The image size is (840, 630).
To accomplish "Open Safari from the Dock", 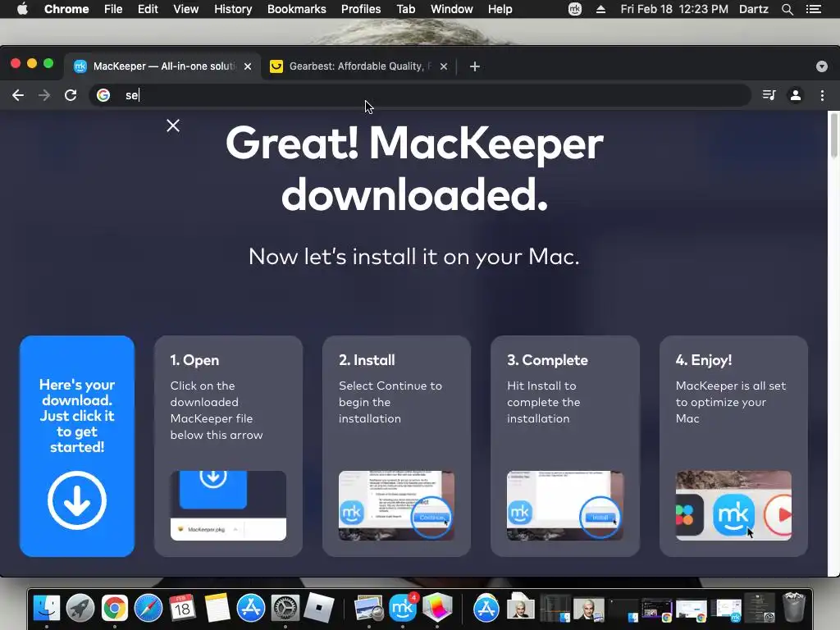I will tap(148, 608).
